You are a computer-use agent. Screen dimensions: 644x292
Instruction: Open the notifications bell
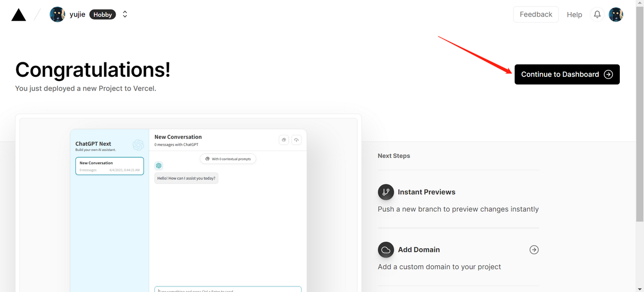597,15
